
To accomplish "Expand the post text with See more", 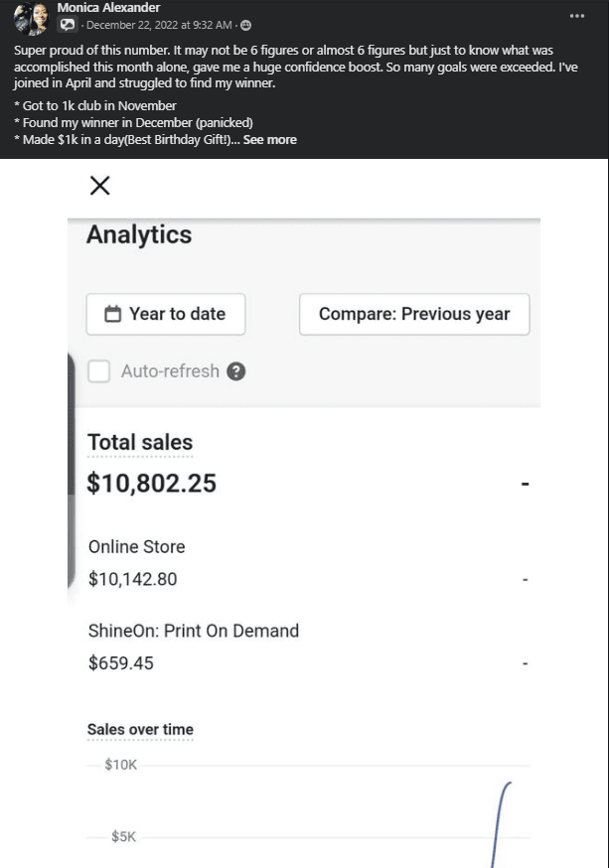I will pyautogui.click(x=269, y=140).
